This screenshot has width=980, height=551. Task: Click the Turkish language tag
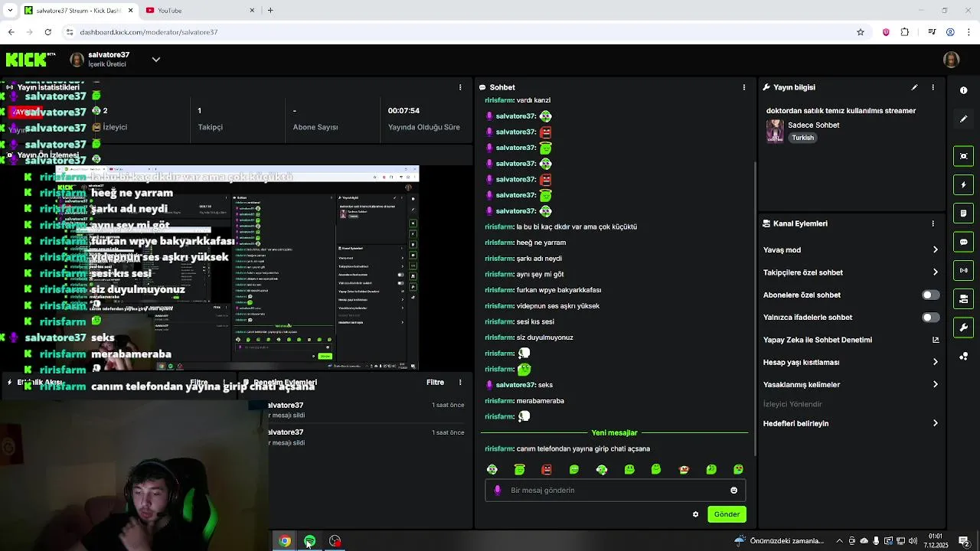[802, 138]
